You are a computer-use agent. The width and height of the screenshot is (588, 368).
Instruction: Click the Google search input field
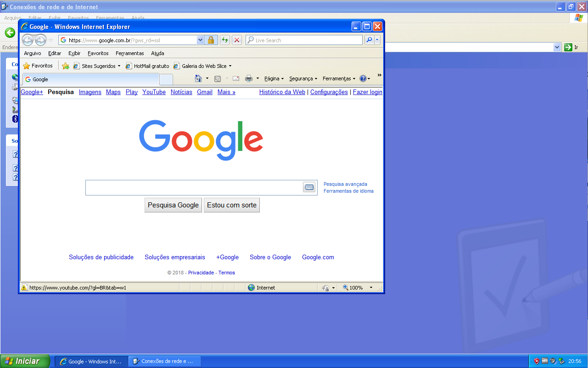pyautogui.click(x=194, y=188)
